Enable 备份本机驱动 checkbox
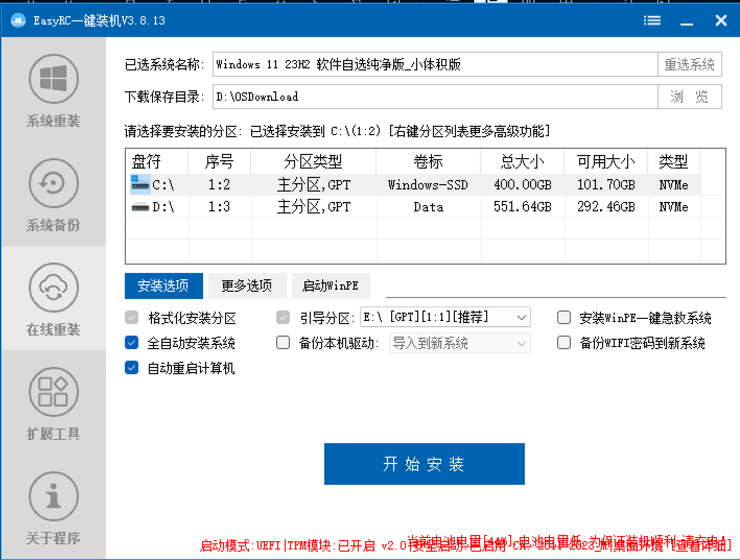This screenshot has height=560, width=740. (283, 342)
